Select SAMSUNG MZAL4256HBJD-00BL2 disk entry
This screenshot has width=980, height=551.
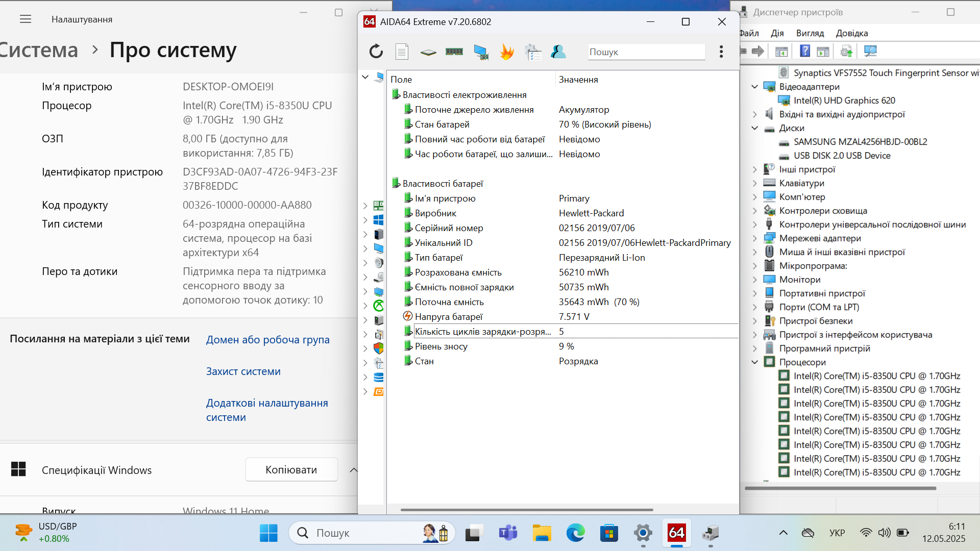860,142
